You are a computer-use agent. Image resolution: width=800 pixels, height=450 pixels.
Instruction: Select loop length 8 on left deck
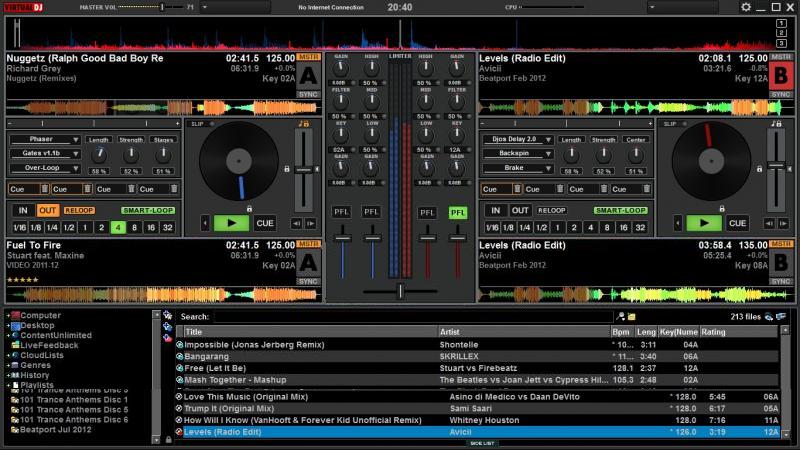pyautogui.click(x=134, y=228)
